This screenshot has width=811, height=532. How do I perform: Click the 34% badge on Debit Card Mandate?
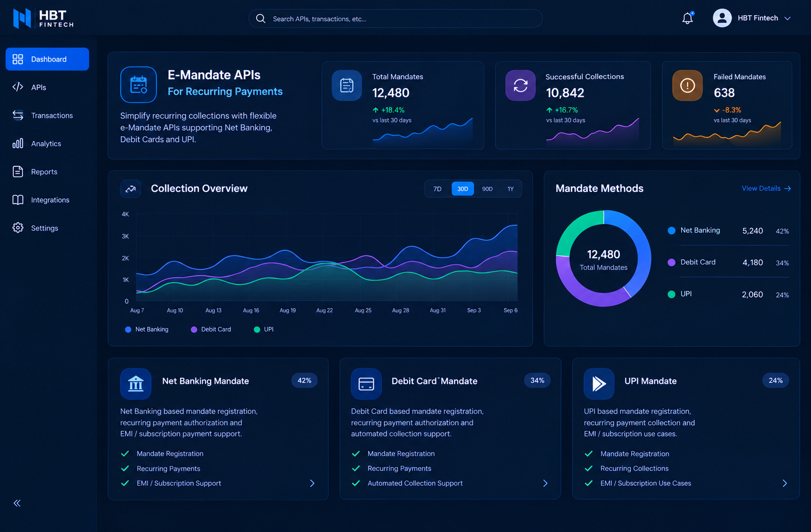(537, 381)
